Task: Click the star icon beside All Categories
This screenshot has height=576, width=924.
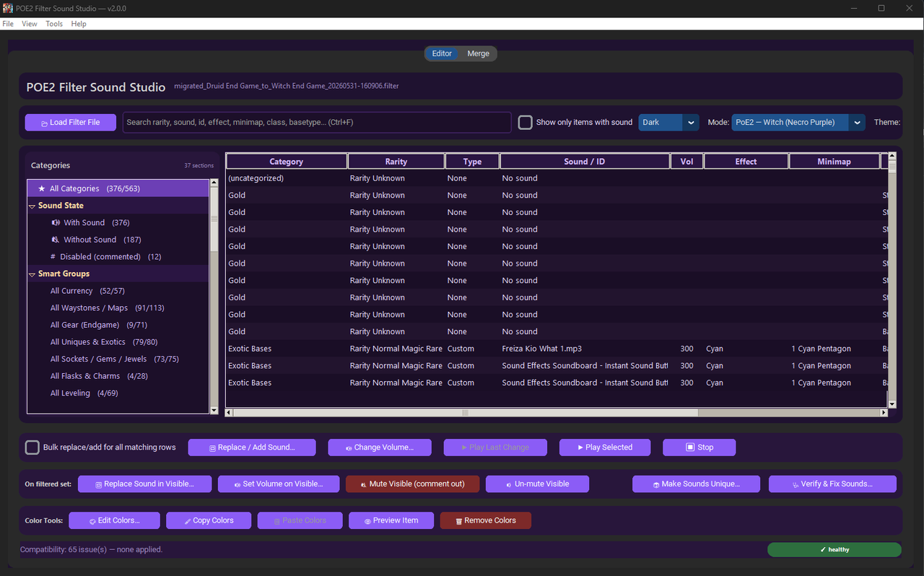Action: (x=42, y=188)
